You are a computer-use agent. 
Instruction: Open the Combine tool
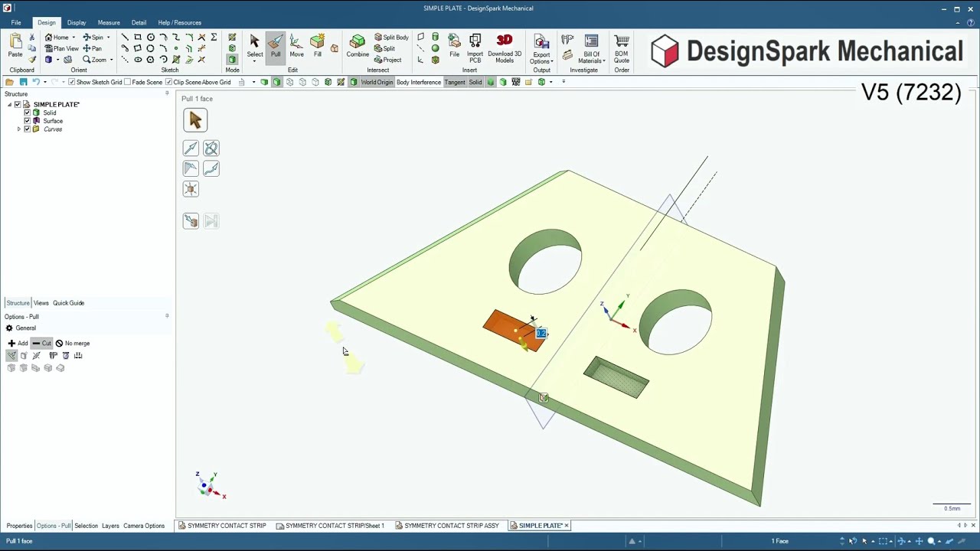click(358, 45)
